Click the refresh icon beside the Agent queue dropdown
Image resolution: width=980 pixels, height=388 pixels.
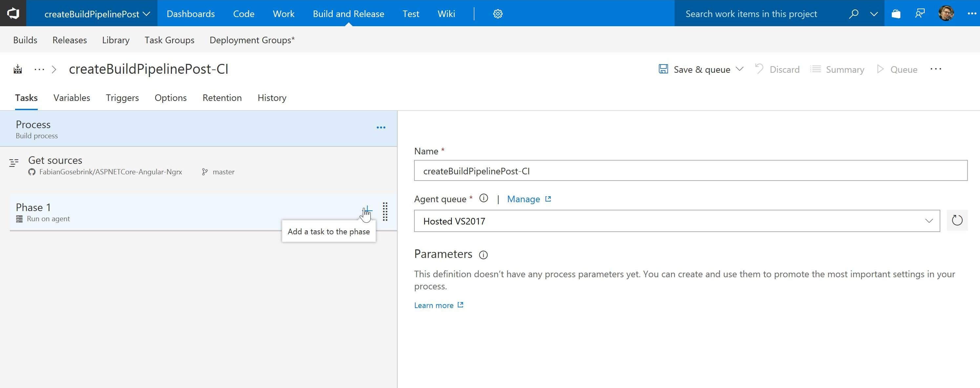(x=957, y=221)
